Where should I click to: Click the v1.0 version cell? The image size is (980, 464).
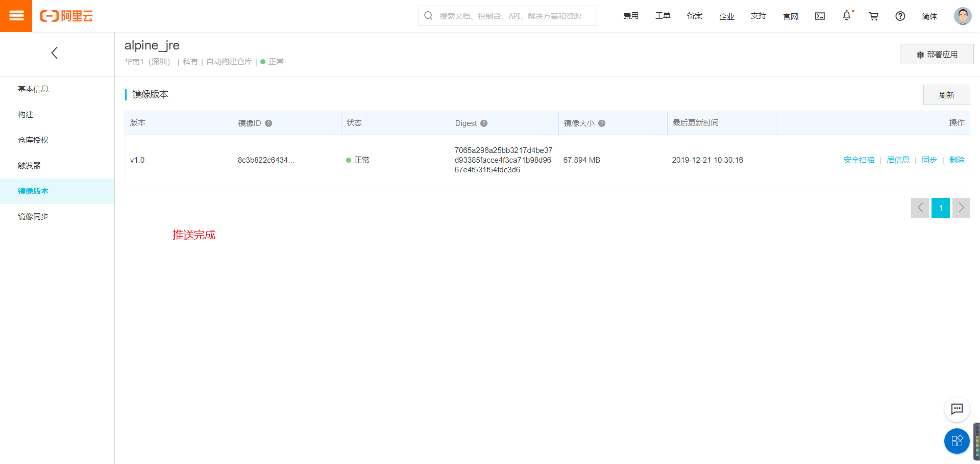click(137, 160)
